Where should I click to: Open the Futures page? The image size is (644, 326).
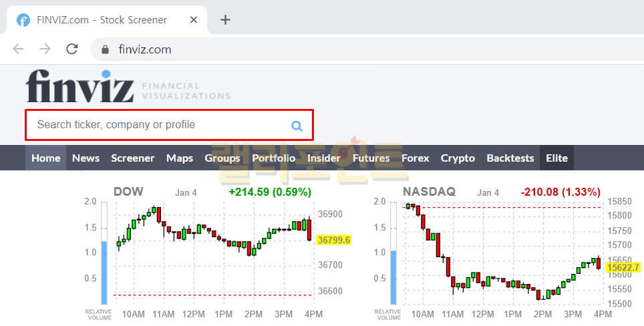click(x=371, y=158)
